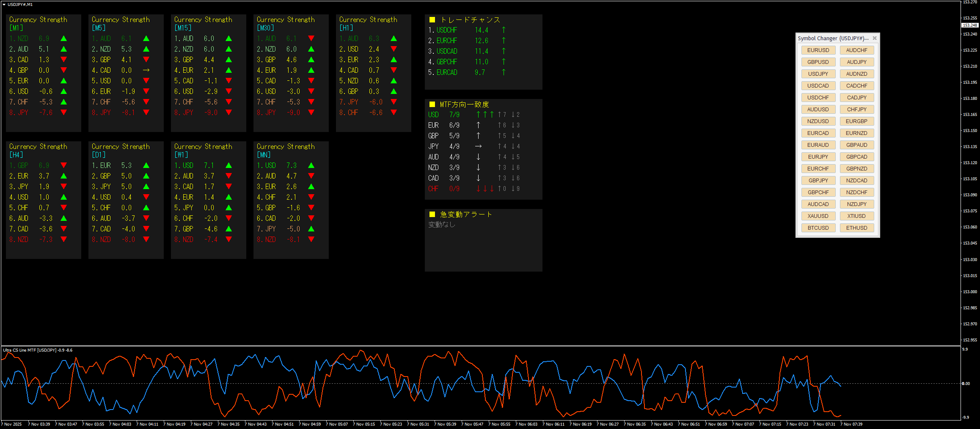Choose the BTCUSD symbol button
The image size is (980, 429).
click(818, 228)
